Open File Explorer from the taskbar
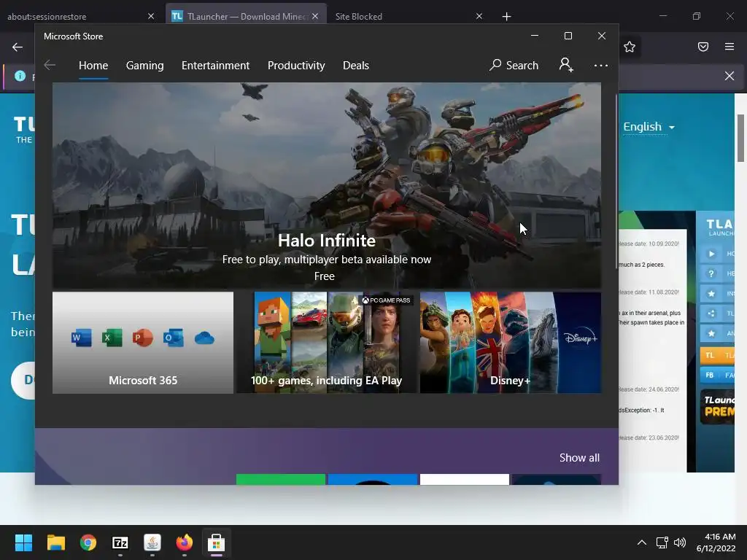This screenshot has height=560, width=747. [55, 542]
